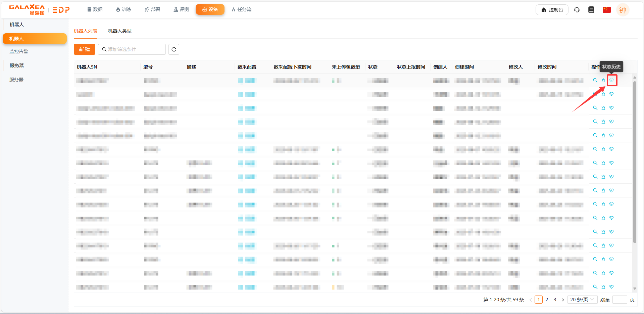Viewport: 644px width, 314px height.
Task: Open the headset customer support icon
Action: click(577, 10)
